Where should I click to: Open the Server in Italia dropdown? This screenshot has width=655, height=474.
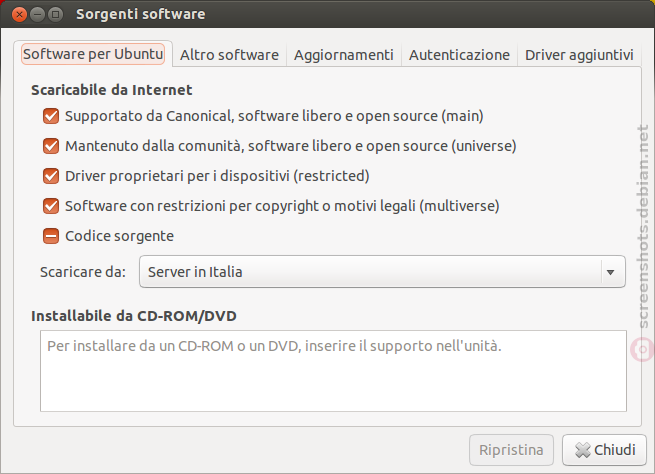tap(382, 272)
